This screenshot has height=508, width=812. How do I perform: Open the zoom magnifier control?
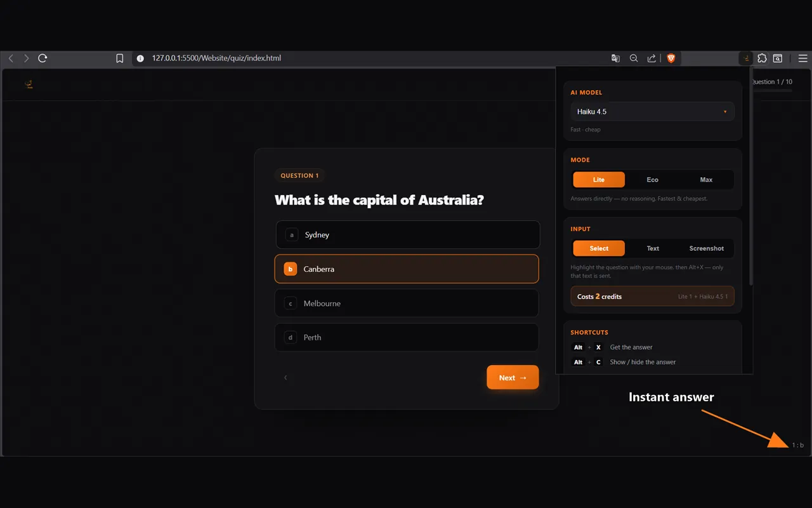pyautogui.click(x=634, y=58)
